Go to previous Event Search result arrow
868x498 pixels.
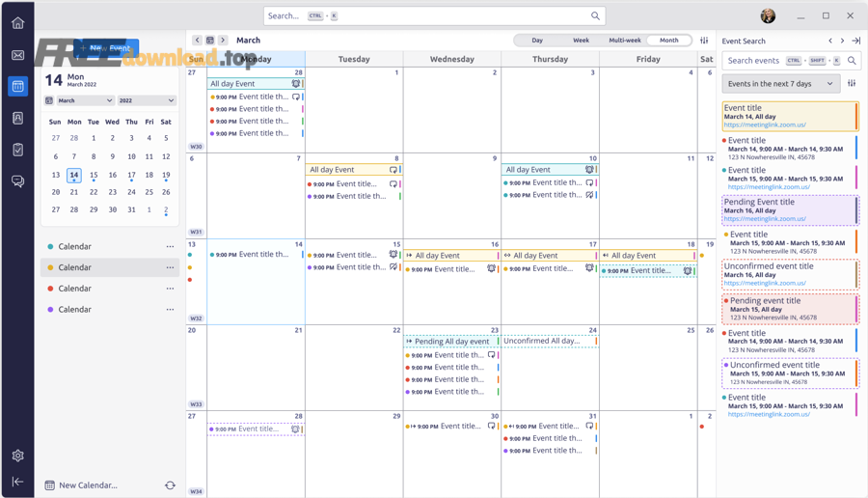(830, 41)
